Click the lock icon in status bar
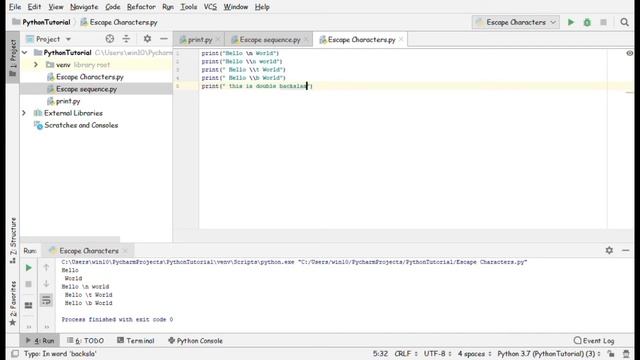Screen dimensions: 640x360 611,353
